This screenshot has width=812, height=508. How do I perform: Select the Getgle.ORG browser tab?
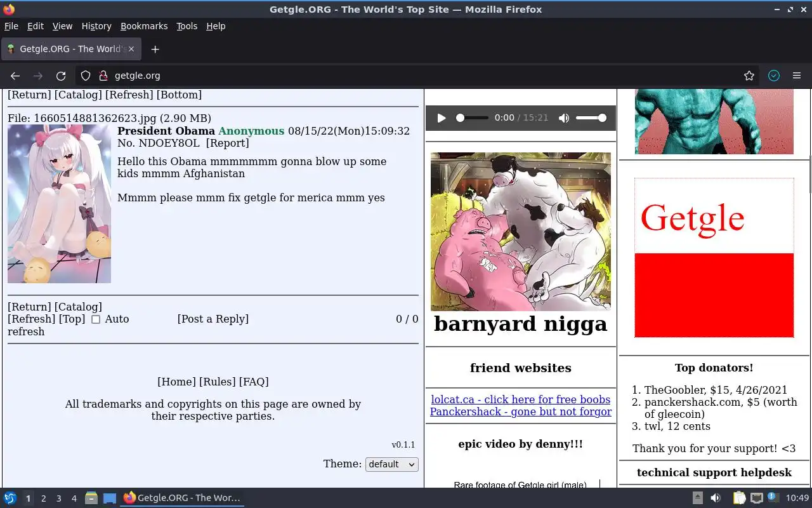pyautogui.click(x=70, y=49)
